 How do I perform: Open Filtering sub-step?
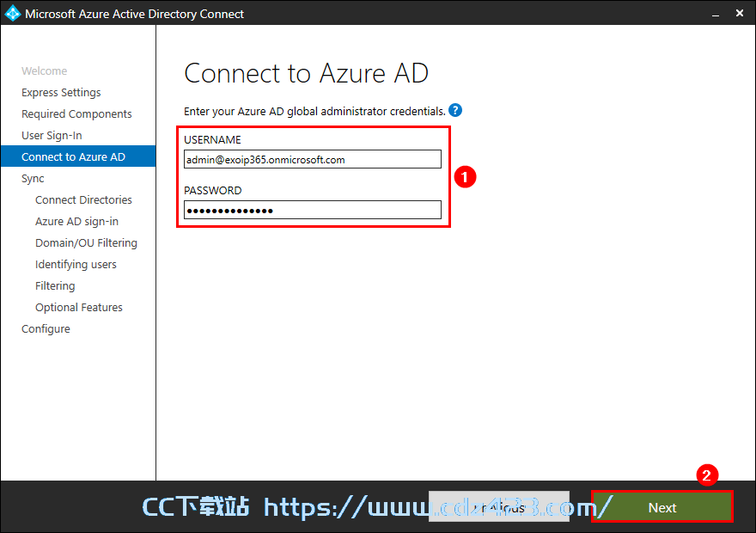[x=55, y=285]
